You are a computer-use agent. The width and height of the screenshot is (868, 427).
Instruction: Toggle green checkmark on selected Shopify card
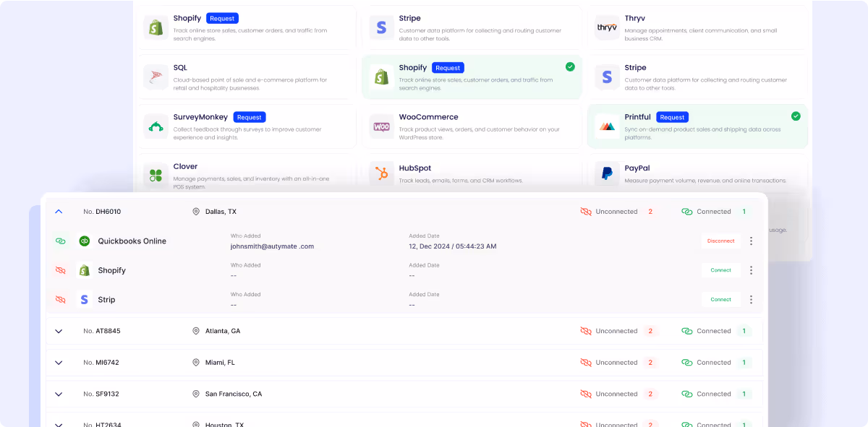[x=570, y=66]
